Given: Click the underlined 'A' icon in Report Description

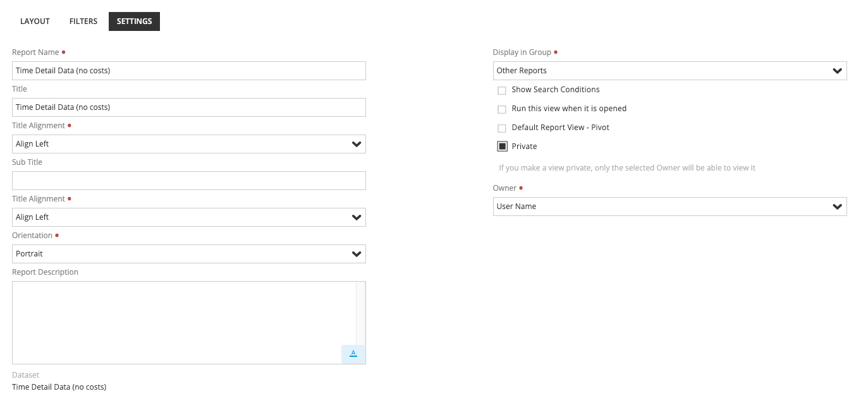Looking at the screenshot, I should pyautogui.click(x=353, y=354).
